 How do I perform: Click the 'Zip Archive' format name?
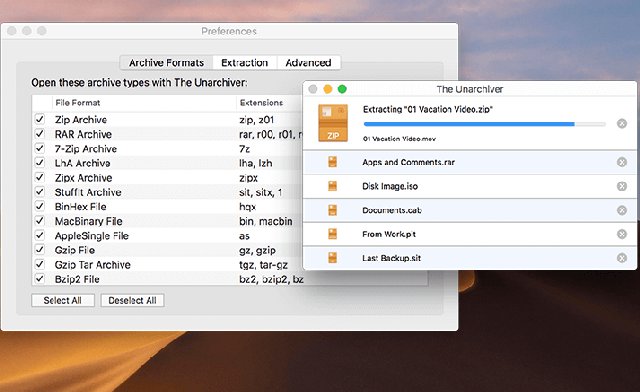click(x=81, y=120)
